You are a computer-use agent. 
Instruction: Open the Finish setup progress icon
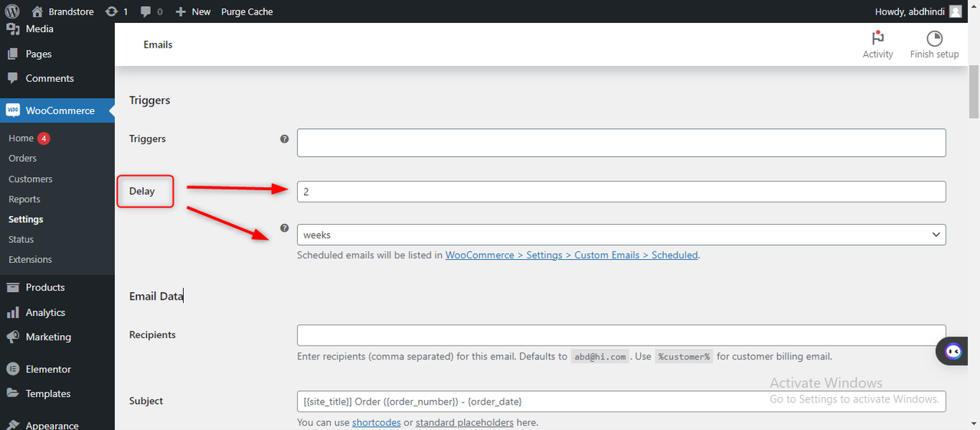(x=934, y=38)
